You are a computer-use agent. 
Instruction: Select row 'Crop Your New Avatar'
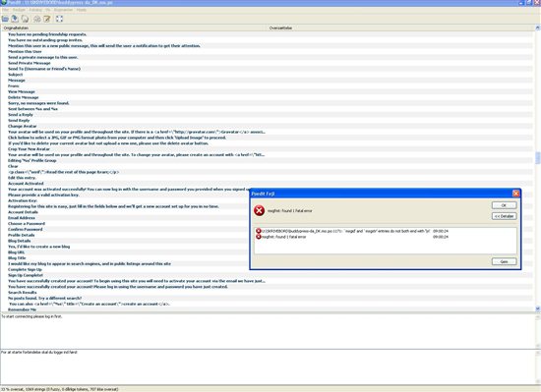pos(268,149)
